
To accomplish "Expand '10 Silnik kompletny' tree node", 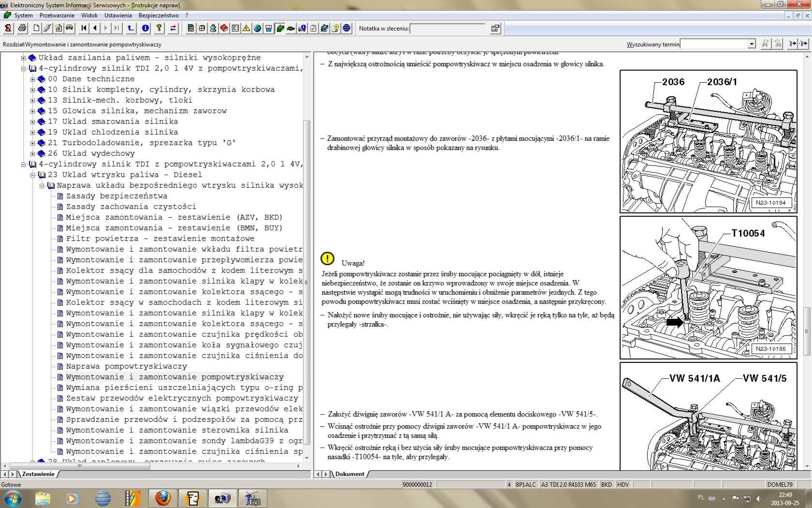I will pyautogui.click(x=32, y=90).
